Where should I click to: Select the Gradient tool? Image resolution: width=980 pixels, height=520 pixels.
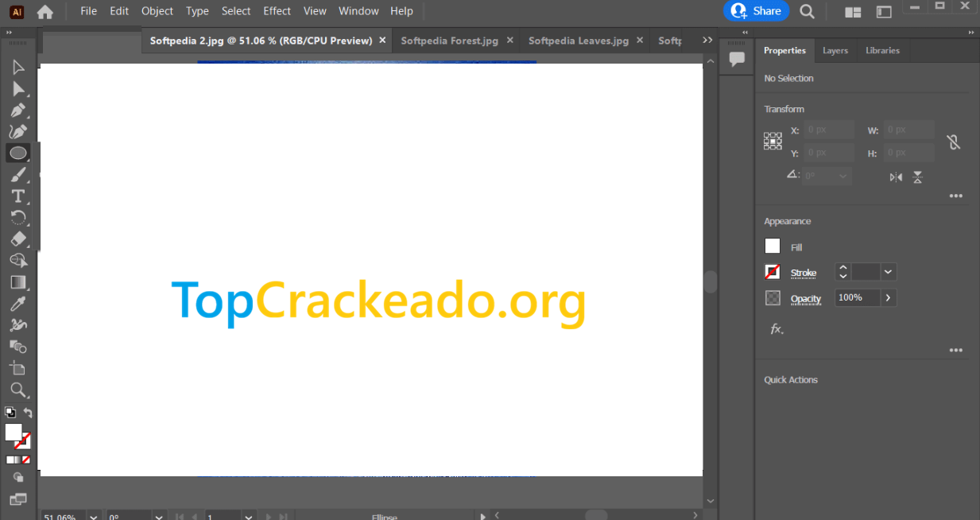pyautogui.click(x=18, y=282)
